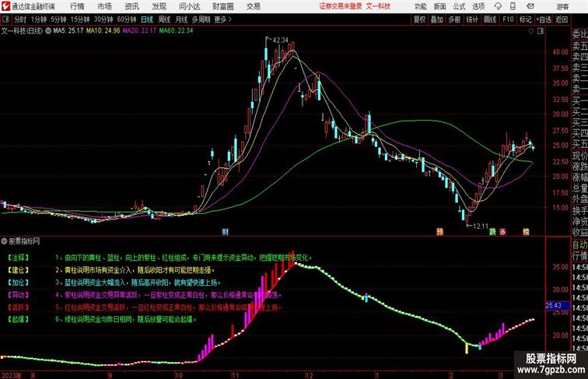Toggle the panel layout icon beside 分时
Viewport: 588px width, 379px height.
[5, 19]
